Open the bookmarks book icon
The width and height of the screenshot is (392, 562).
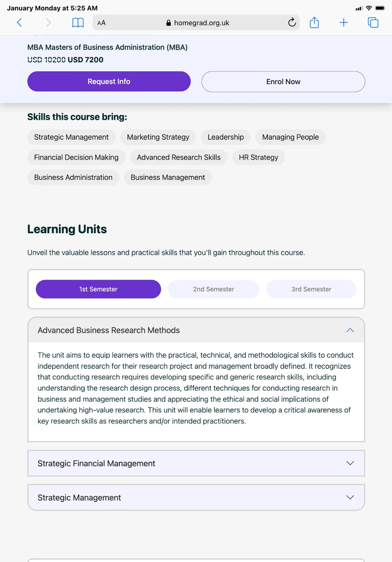(78, 22)
